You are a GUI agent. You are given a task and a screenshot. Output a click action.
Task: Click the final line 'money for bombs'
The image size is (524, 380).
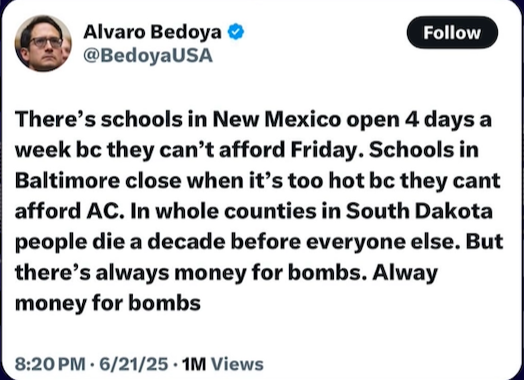[x=108, y=304]
